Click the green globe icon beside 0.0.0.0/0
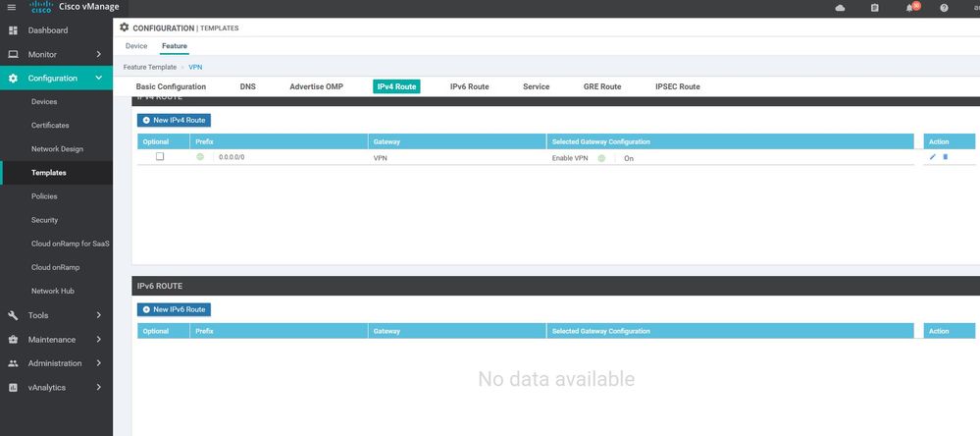 200,157
